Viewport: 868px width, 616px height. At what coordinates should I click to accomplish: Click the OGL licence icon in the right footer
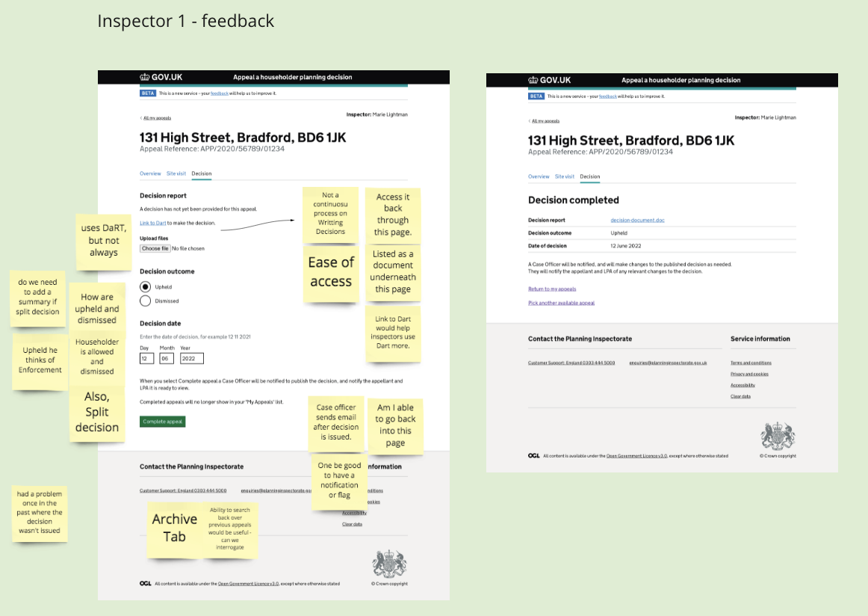tap(533, 455)
